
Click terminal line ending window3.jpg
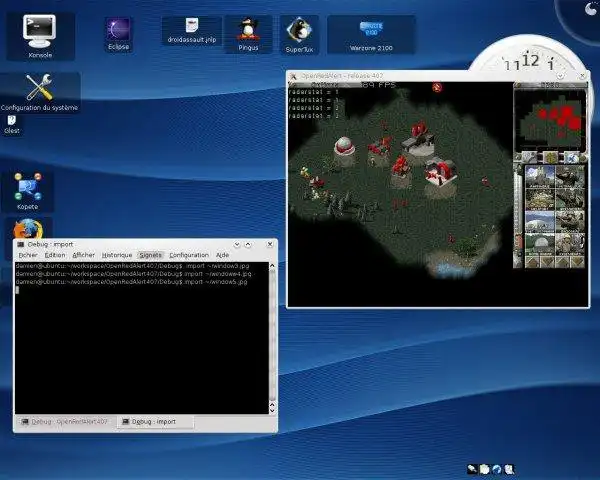point(132,266)
